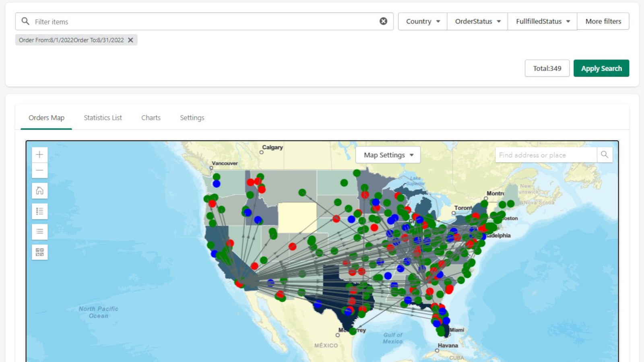The width and height of the screenshot is (644, 362).
Task: Switch to the Statistics List tab
Action: (103, 117)
